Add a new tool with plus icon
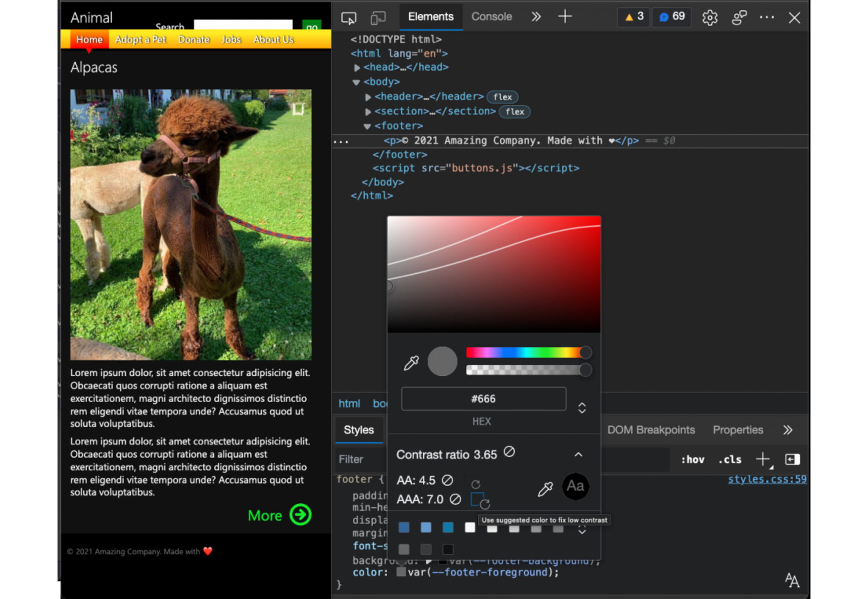Screen dimensions: 868x599 pos(565,16)
